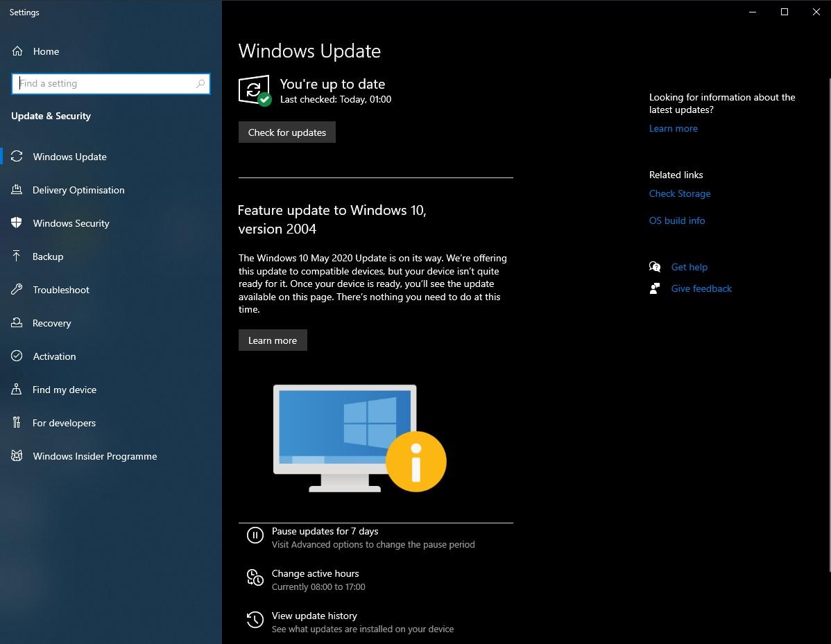Click the Backup upward arrow icon
Screen dimensions: 831x644
17,256
